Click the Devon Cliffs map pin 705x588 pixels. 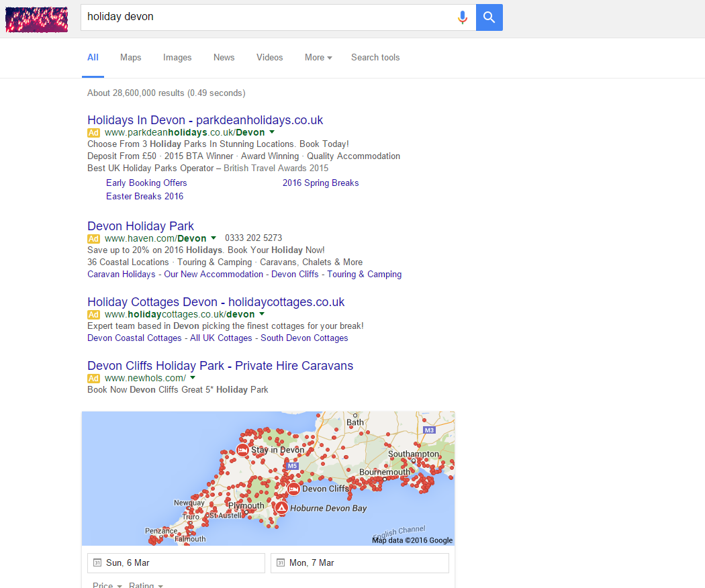click(x=293, y=489)
